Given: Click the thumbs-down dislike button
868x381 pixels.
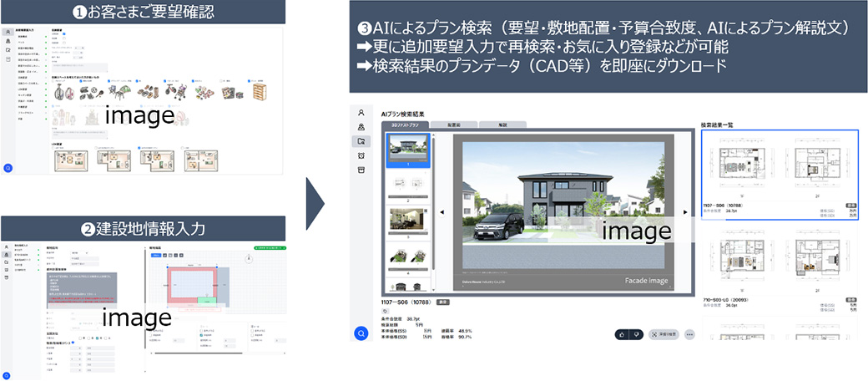Looking at the screenshot, I should pyautogui.click(x=639, y=334).
